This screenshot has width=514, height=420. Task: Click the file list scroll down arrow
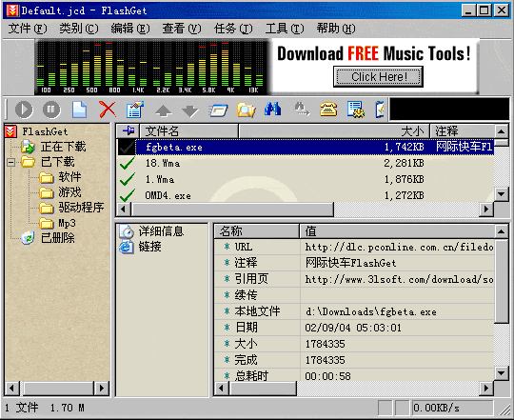pos(501,193)
